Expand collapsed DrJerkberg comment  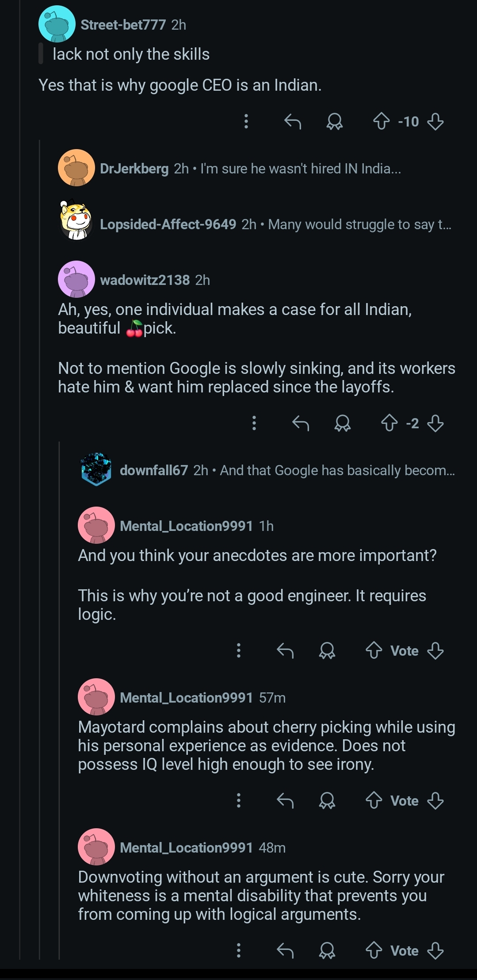[x=251, y=169]
